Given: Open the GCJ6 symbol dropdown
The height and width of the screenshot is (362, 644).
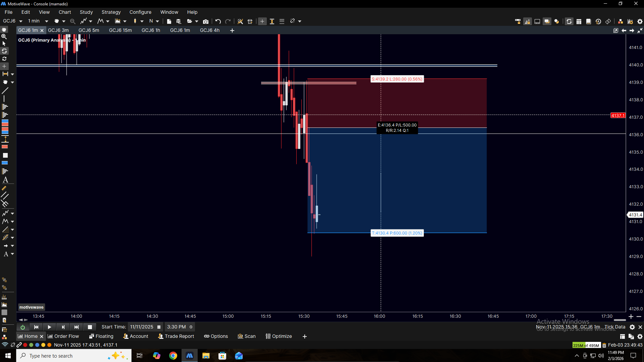Looking at the screenshot, I should 20,21.
